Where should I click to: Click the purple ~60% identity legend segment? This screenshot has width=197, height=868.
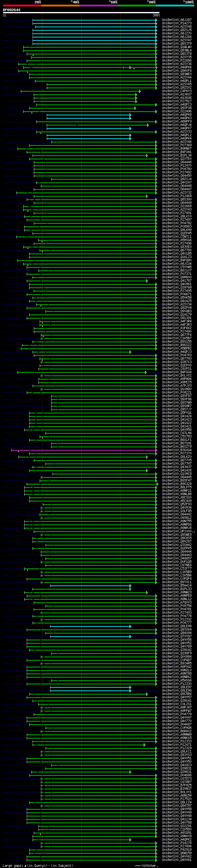pyautogui.click(x=99, y=6)
